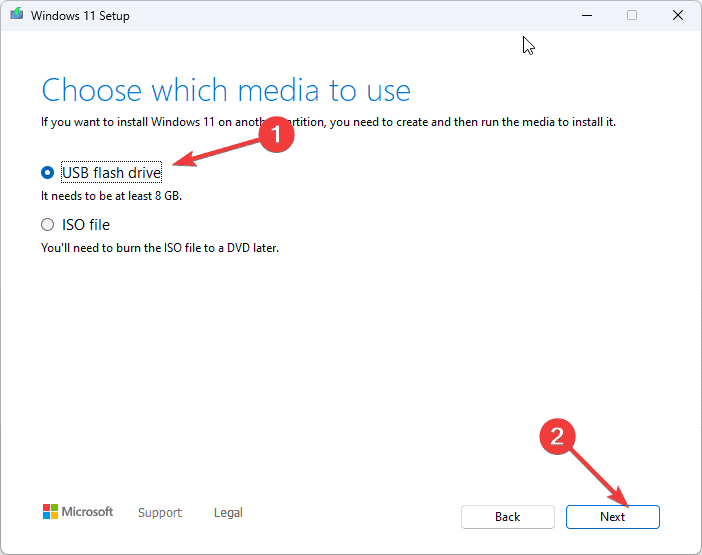This screenshot has height=555, width=702.
Task: Click the 'Windows 11 Setup' title text
Action: pos(80,16)
